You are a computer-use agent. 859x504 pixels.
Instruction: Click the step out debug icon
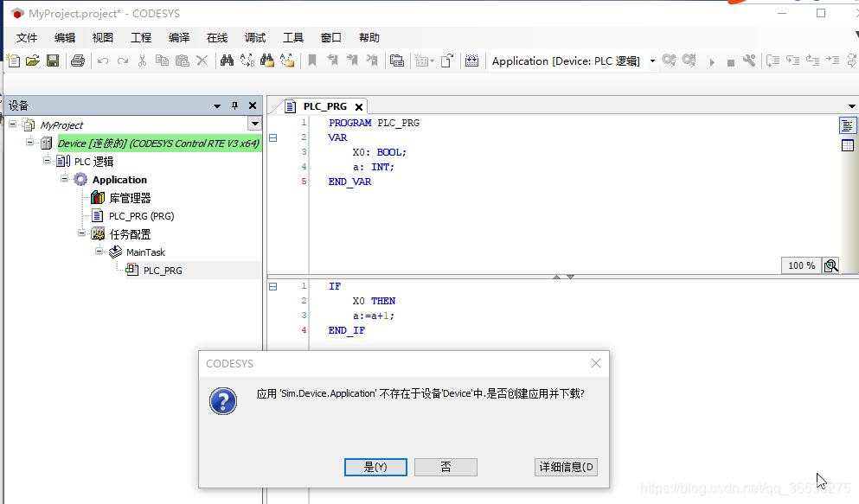[813, 61]
